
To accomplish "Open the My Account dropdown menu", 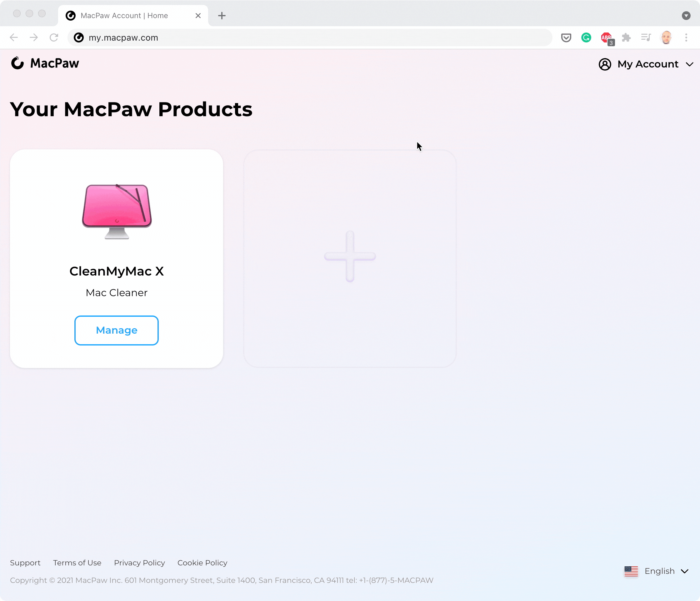I will [x=646, y=64].
